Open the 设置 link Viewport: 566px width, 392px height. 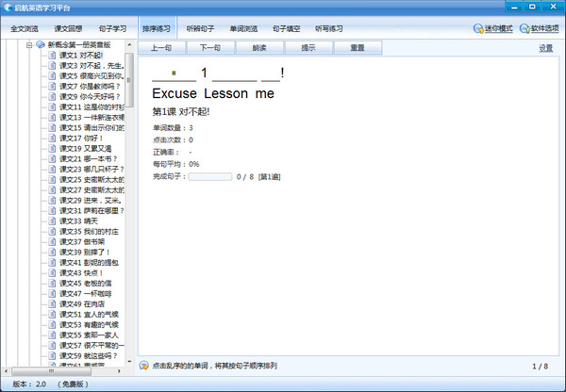(546, 48)
